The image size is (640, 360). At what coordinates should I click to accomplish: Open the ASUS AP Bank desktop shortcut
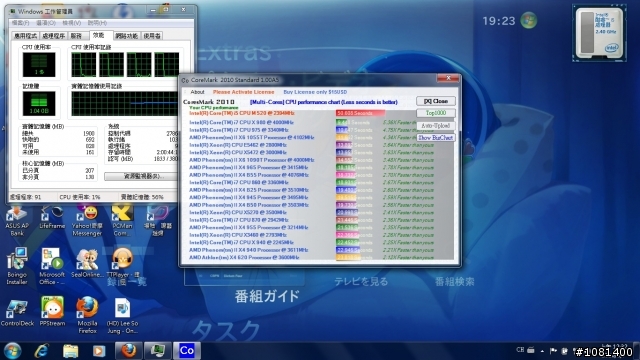[x=17, y=221]
